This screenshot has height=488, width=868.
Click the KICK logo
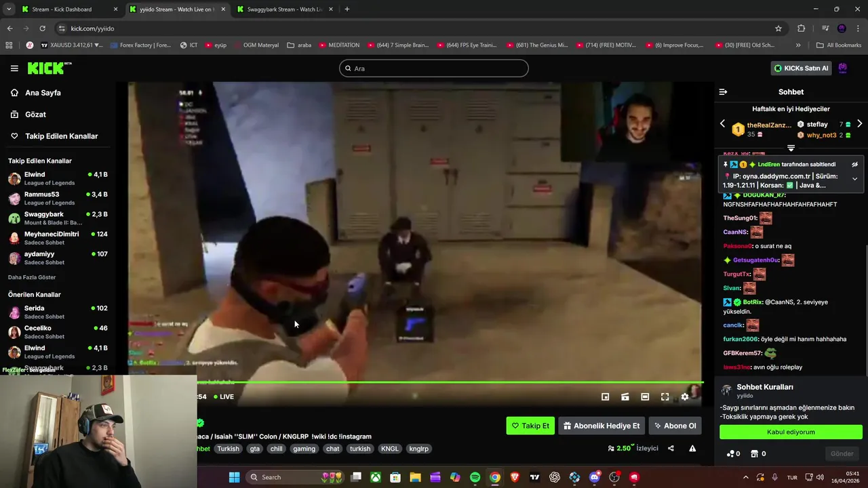click(50, 68)
